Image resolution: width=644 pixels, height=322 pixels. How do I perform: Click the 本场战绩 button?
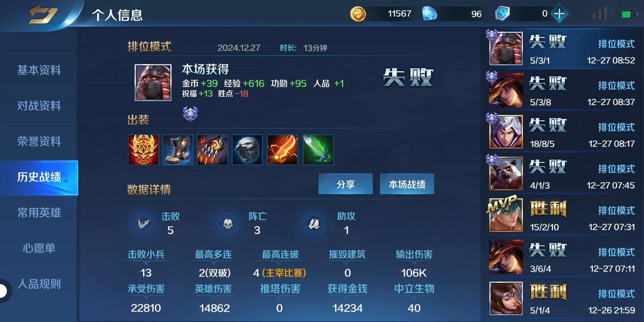click(x=407, y=184)
